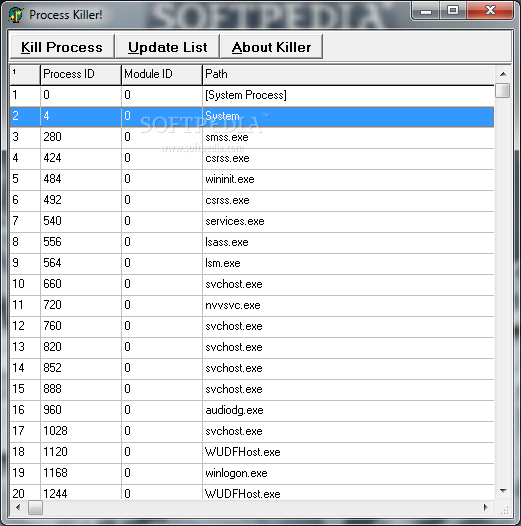
Task: Click row number 16 cell
Action: (25, 410)
